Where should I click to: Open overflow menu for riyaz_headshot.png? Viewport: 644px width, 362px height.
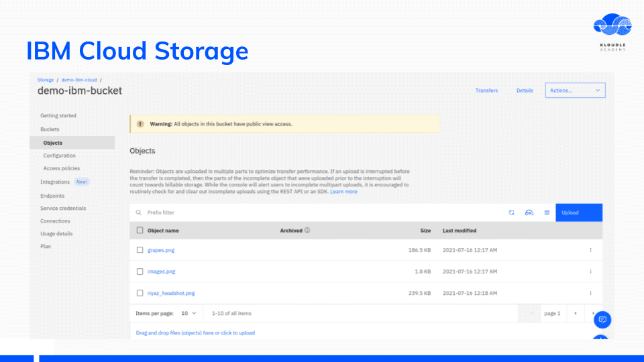tap(590, 293)
